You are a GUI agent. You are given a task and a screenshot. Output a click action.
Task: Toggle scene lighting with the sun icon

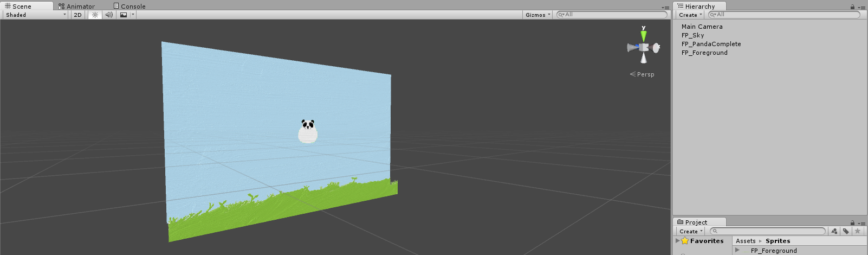[95, 15]
